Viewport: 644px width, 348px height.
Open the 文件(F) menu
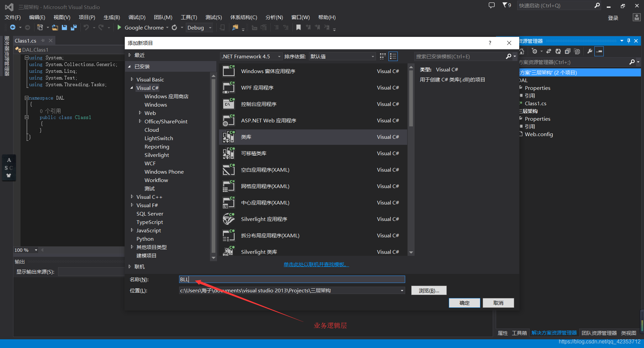pos(13,17)
